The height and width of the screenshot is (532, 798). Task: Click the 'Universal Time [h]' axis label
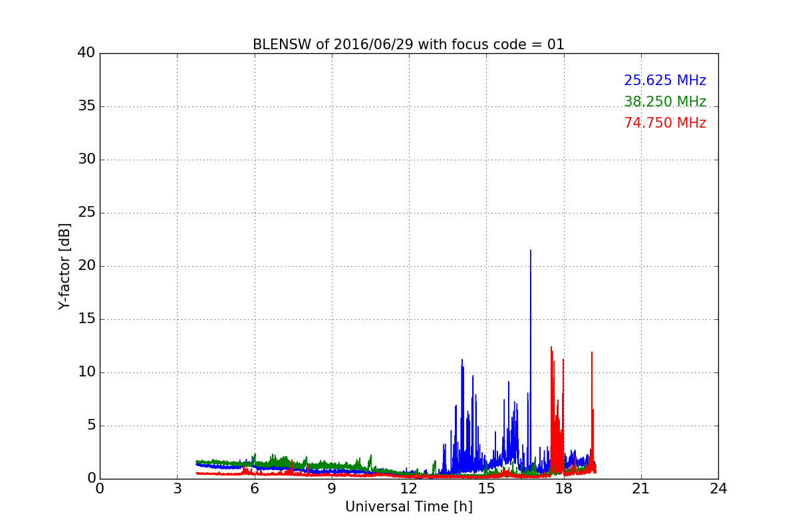[x=409, y=507]
